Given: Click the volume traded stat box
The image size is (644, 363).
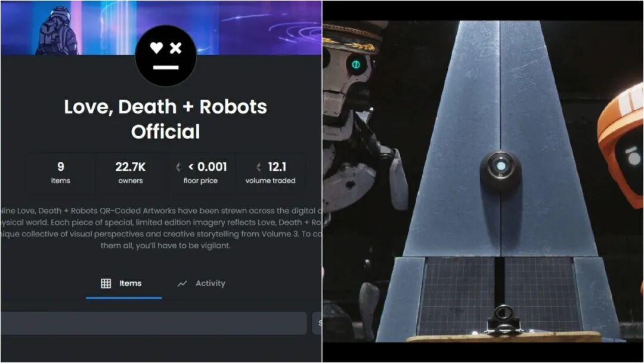Looking at the screenshot, I should coord(270,173).
